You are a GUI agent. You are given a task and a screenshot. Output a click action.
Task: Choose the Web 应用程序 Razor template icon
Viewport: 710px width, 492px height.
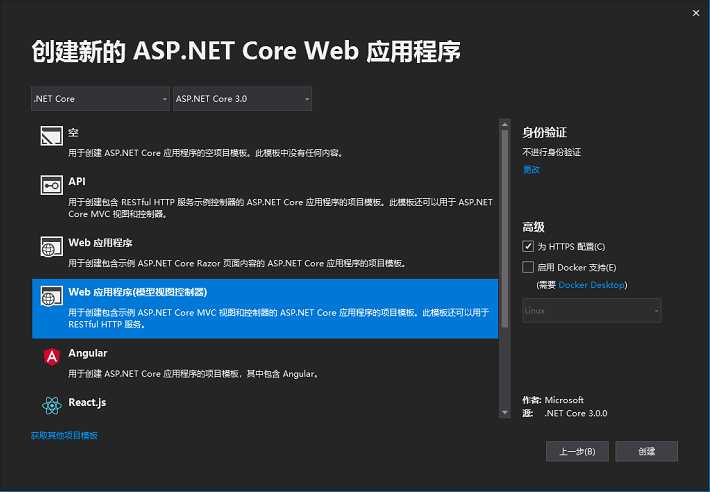pyautogui.click(x=52, y=247)
